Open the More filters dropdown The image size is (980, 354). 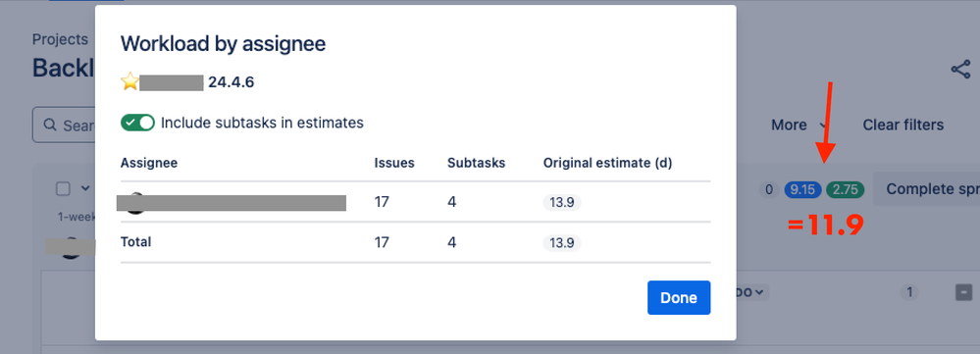click(799, 125)
